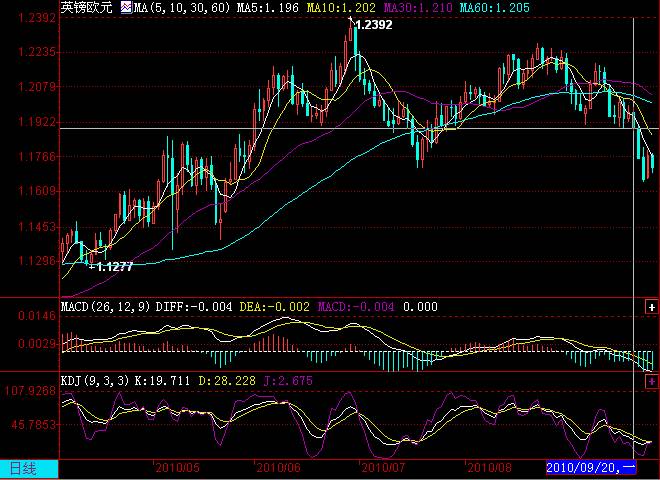Click the 2010/06 date marker

[x=278, y=468]
